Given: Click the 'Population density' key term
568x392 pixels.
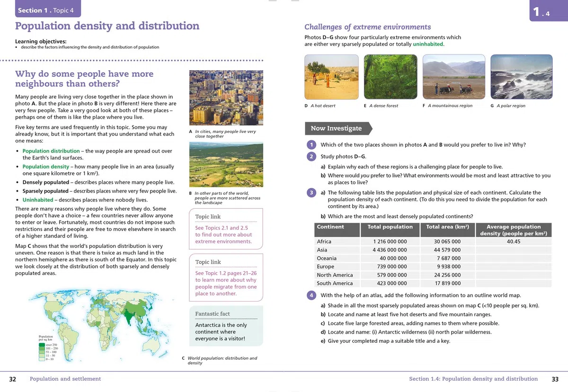Looking at the screenshot, I should click(x=46, y=167).
